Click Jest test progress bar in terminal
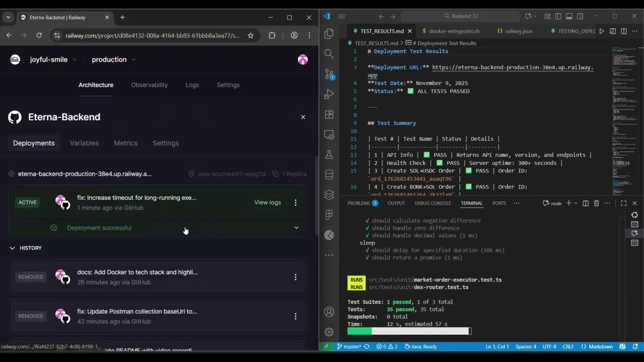Image resolution: width=644 pixels, height=362 pixels. [x=409, y=331]
